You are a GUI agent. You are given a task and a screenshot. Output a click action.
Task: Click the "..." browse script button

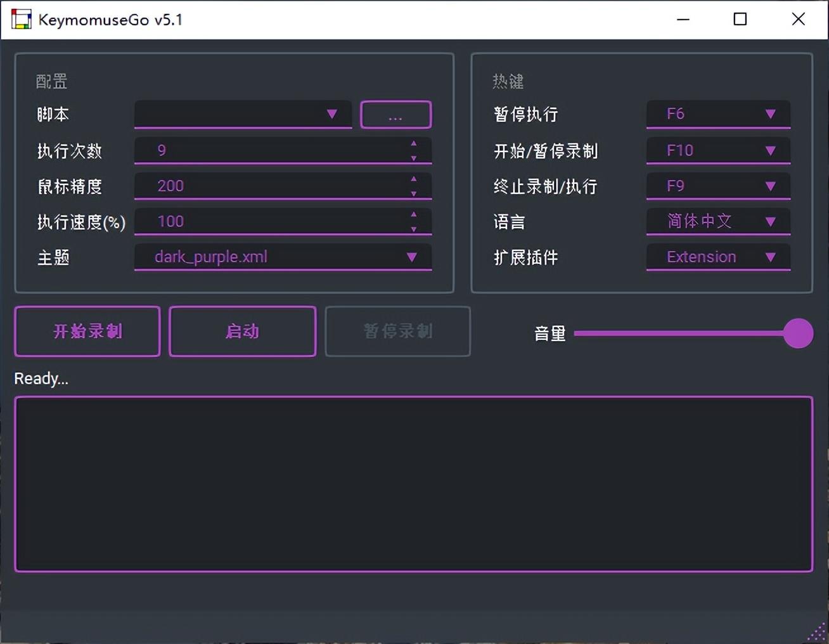(x=395, y=115)
